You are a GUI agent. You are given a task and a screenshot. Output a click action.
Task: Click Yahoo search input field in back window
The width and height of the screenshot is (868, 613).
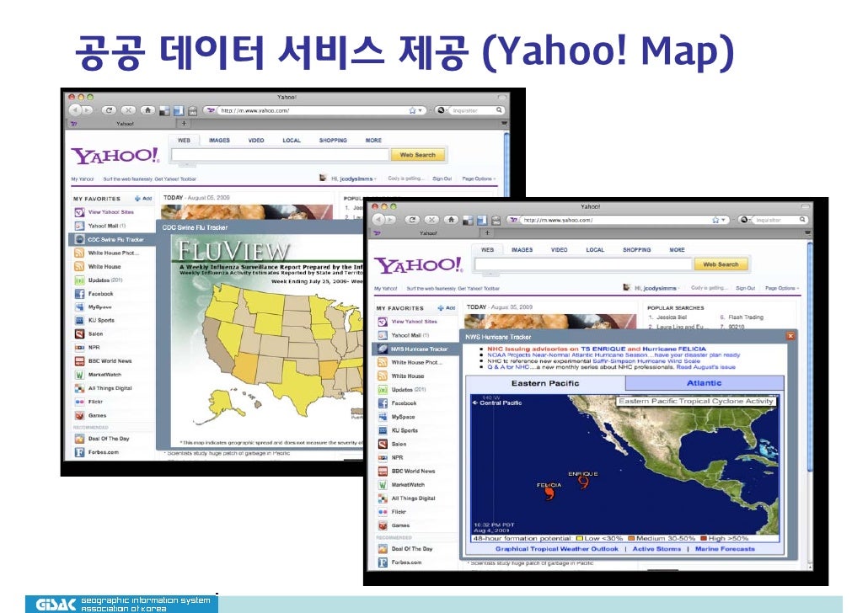coord(280,155)
